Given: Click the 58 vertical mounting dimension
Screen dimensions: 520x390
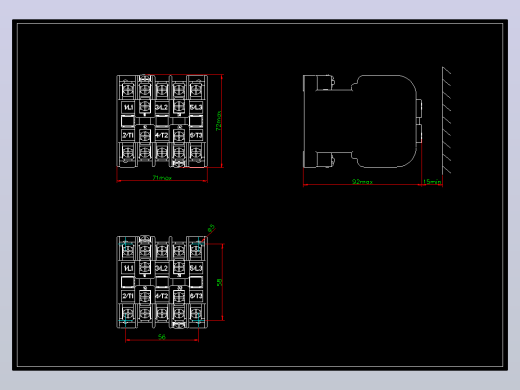Looking at the screenshot, I should pos(219,282).
